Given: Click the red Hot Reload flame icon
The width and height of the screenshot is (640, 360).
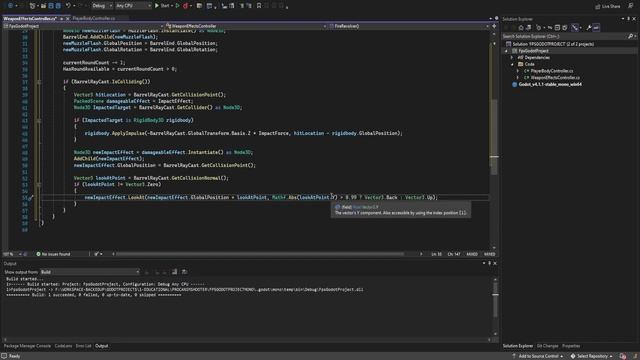Looking at the screenshot, I should 186,6.
